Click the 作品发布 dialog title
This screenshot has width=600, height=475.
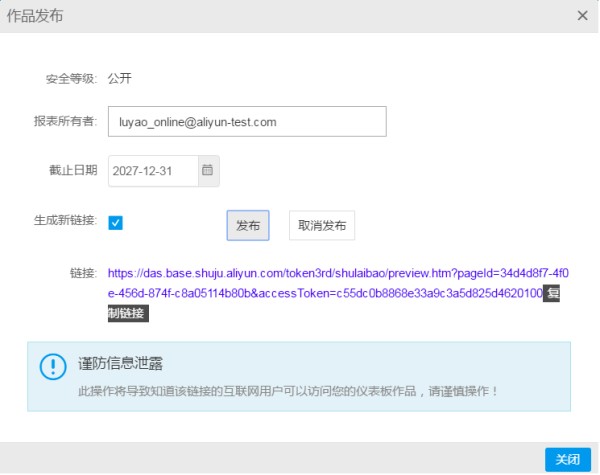pyautogui.click(x=35, y=16)
